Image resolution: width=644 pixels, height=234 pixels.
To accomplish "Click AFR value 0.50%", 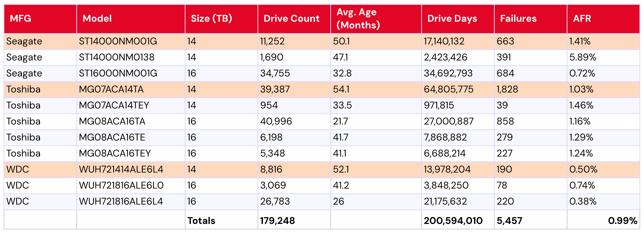I will [x=583, y=169].
